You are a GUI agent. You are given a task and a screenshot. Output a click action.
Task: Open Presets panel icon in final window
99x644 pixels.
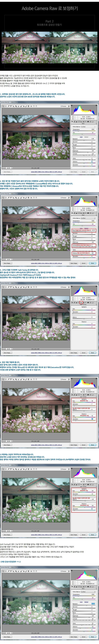(90, 587)
